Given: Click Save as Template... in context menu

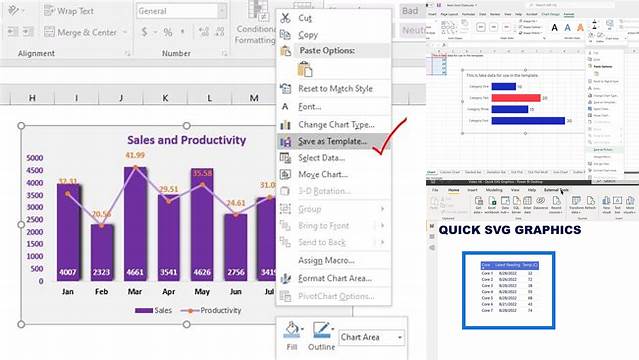Looking at the screenshot, I should pos(333,141).
